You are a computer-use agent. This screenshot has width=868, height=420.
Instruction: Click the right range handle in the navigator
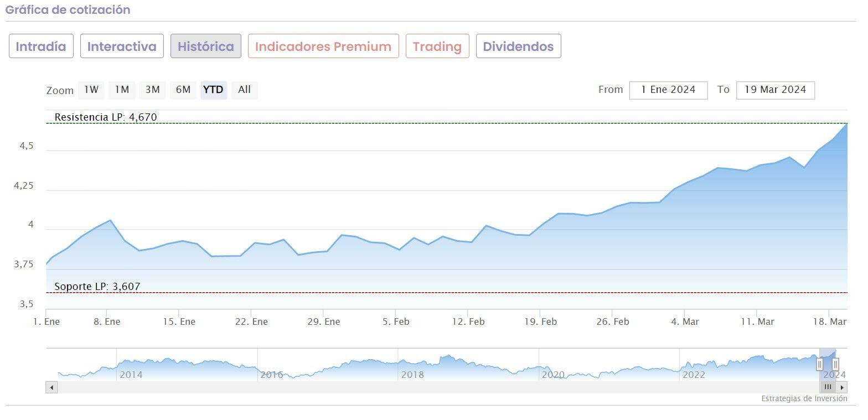coord(835,364)
